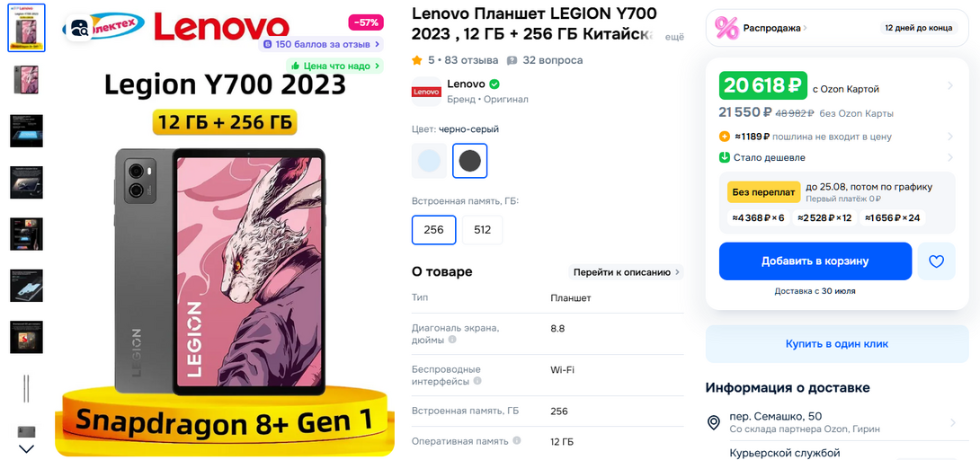Choose the light blue color swatch
980x460 pixels.
click(x=430, y=161)
